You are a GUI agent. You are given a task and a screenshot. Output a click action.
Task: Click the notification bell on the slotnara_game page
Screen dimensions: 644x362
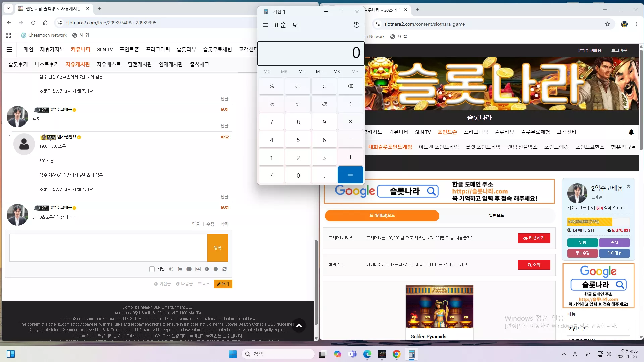(x=631, y=132)
